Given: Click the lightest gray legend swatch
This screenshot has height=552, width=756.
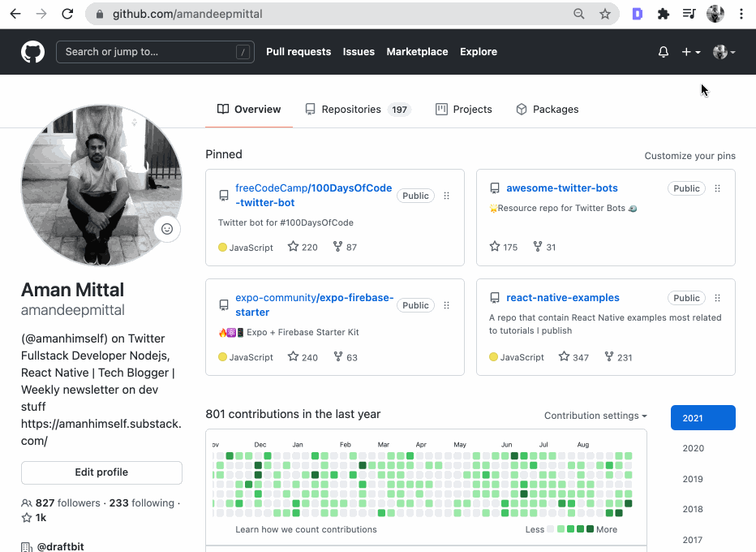Looking at the screenshot, I should [551, 529].
